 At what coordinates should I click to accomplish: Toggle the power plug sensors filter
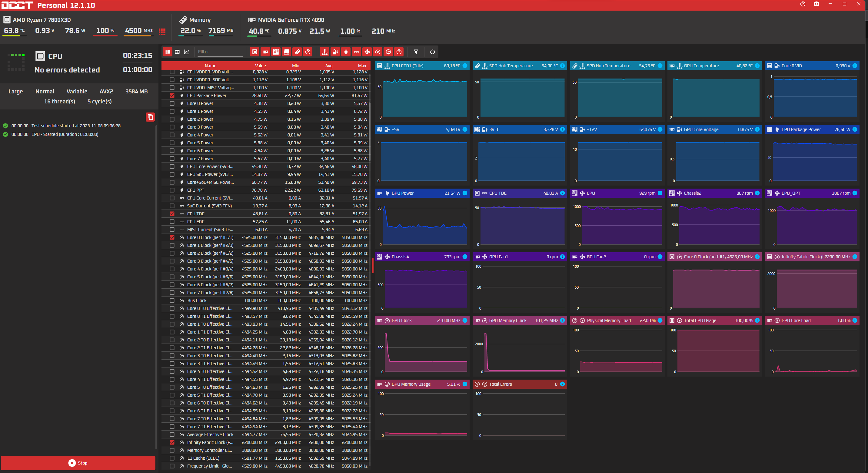coord(346,52)
